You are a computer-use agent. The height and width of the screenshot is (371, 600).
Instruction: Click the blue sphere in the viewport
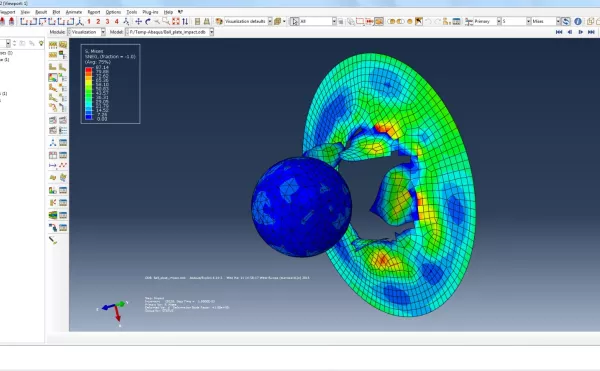pyautogui.click(x=301, y=207)
